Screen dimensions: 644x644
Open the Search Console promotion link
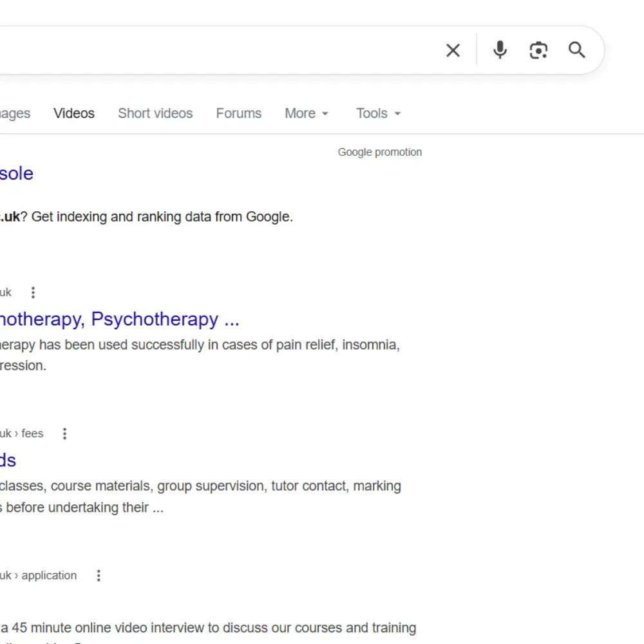(x=17, y=173)
